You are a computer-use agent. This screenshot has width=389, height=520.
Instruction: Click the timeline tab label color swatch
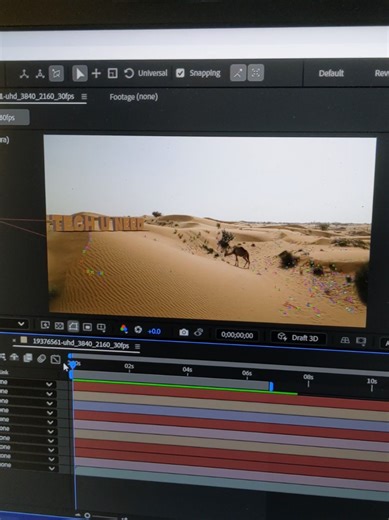pyautogui.click(x=24, y=340)
